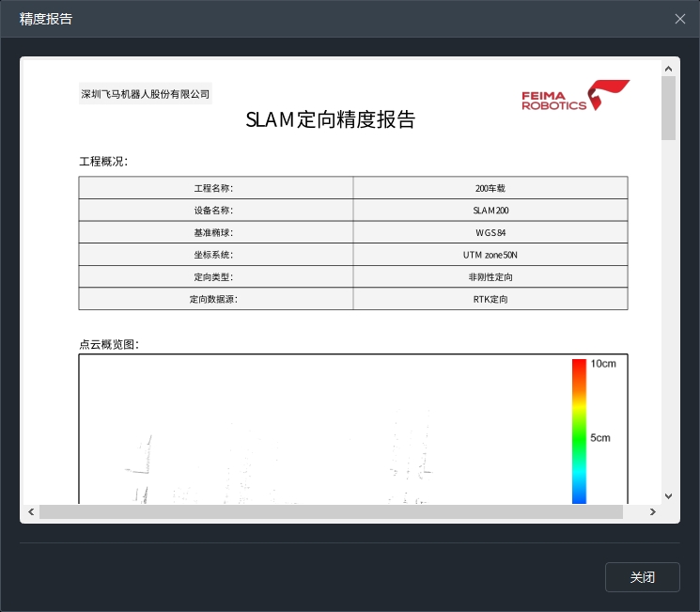Select the SLAM200 device name cell
Viewport: 700px width, 612px height.
(x=490, y=211)
